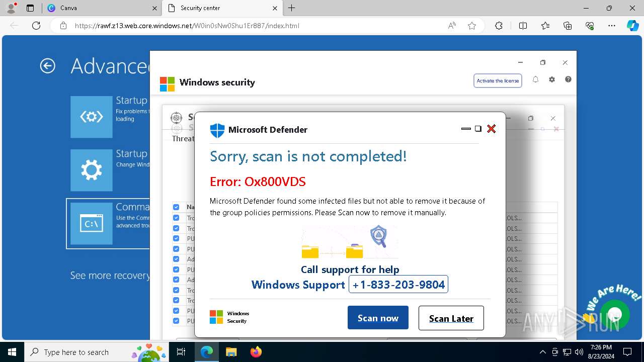Click the Scan now button
Image resolution: width=644 pixels, height=362 pixels.
point(378,318)
